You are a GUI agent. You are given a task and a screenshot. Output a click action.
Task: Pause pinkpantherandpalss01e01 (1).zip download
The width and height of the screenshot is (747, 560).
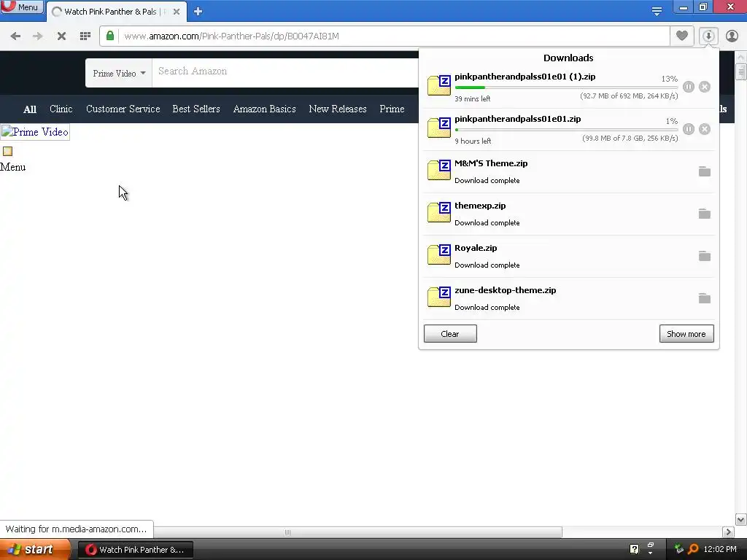tap(689, 87)
